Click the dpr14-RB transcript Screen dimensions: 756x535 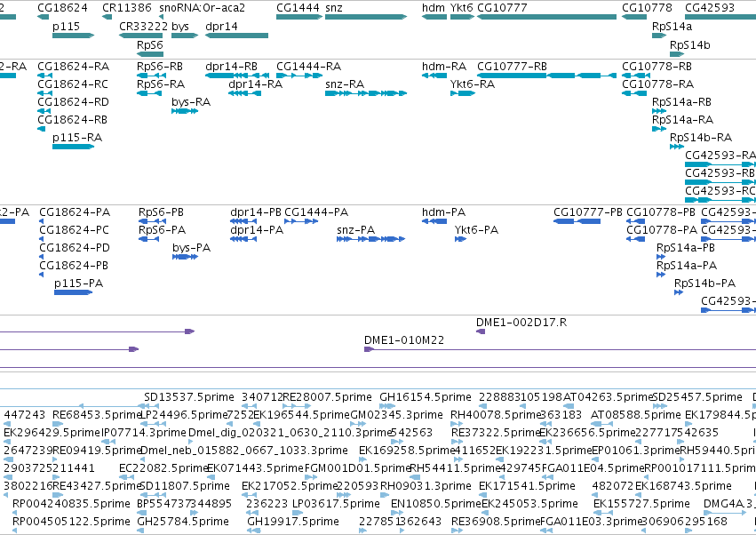click(237, 76)
